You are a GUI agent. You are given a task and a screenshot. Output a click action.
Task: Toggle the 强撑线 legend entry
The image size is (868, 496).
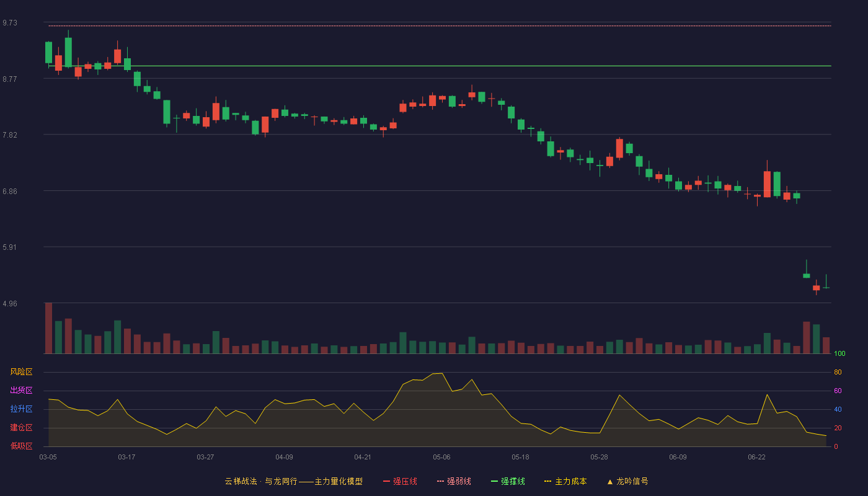coord(508,481)
